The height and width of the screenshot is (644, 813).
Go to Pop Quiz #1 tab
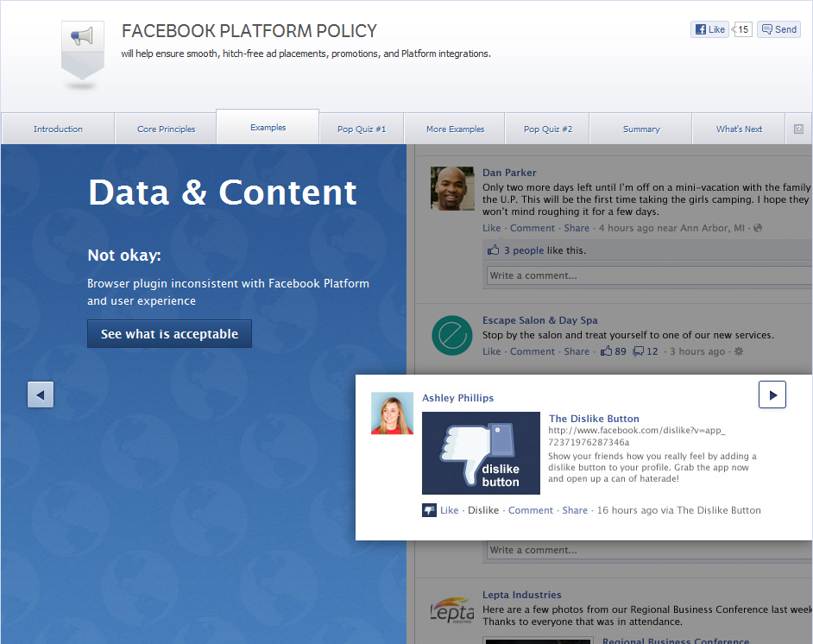click(362, 129)
